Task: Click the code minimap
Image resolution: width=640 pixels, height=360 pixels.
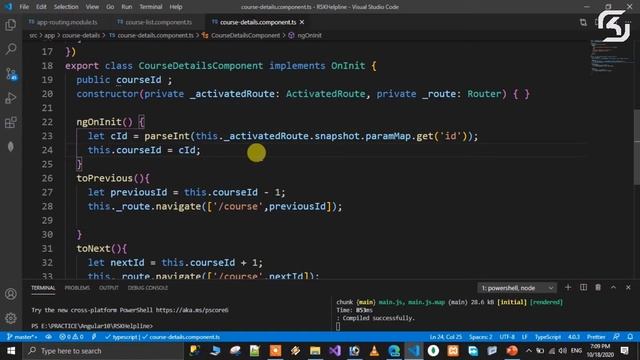Action: [x=611, y=57]
